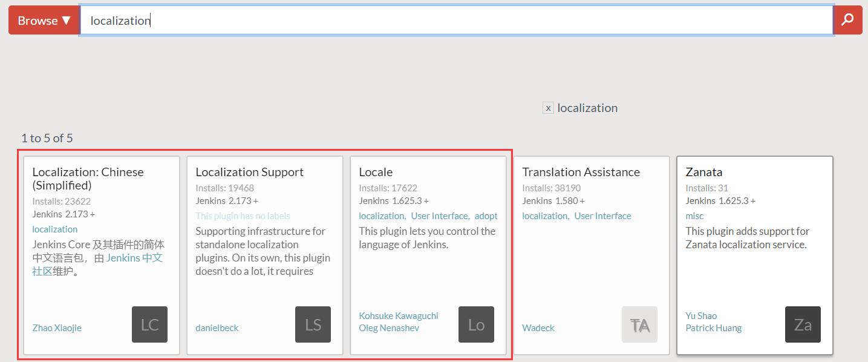
Task: Click the red magnifier search button
Action: click(848, 21)
